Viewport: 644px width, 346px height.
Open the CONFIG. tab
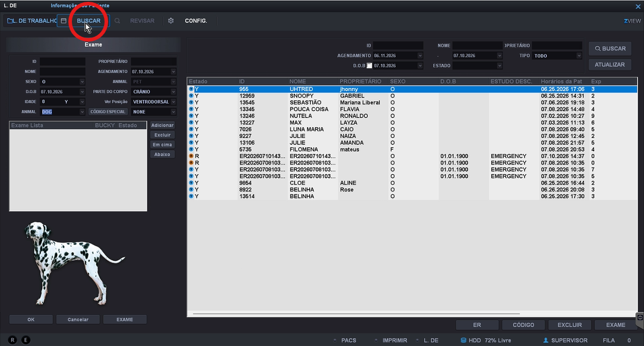(x=196, y=21)
